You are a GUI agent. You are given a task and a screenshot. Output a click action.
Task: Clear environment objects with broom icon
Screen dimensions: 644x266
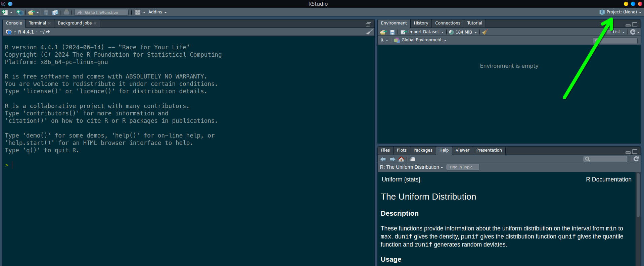click(x=485, y=32)
